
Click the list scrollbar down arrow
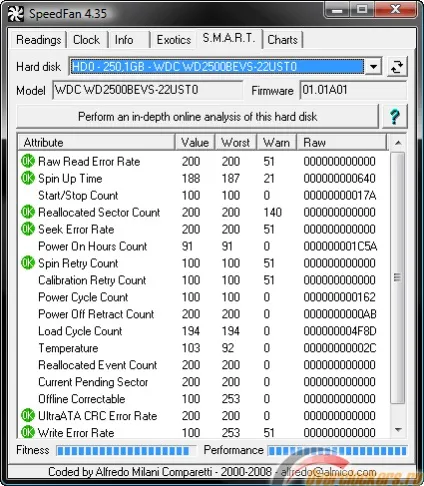click(x=398, y=430)
